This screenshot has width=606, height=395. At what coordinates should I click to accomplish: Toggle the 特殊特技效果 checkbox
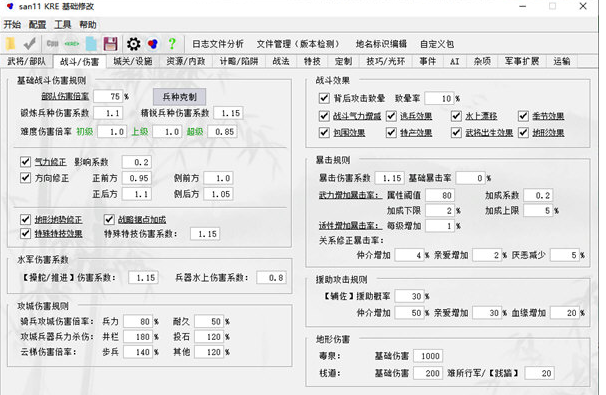[x=26, y=233]
